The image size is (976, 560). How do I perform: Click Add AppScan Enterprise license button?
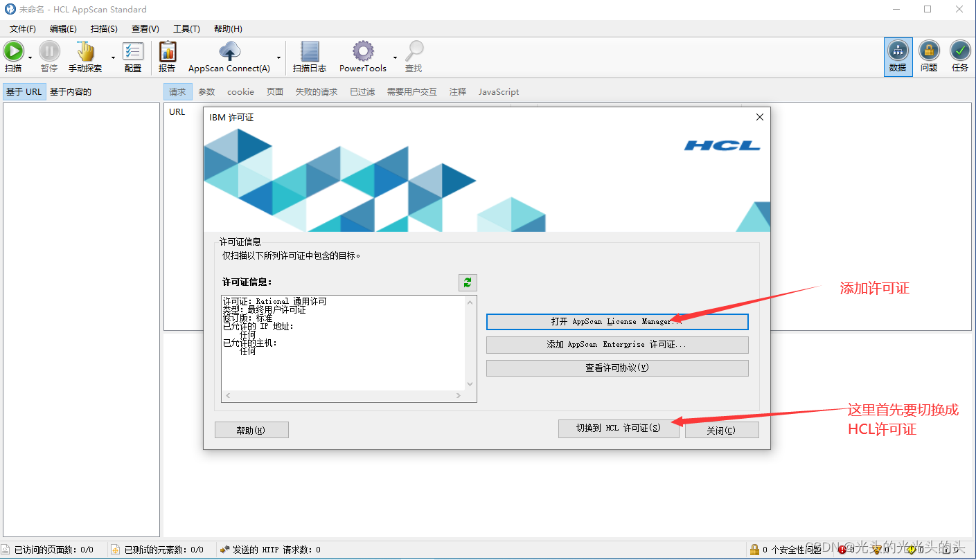617,345
